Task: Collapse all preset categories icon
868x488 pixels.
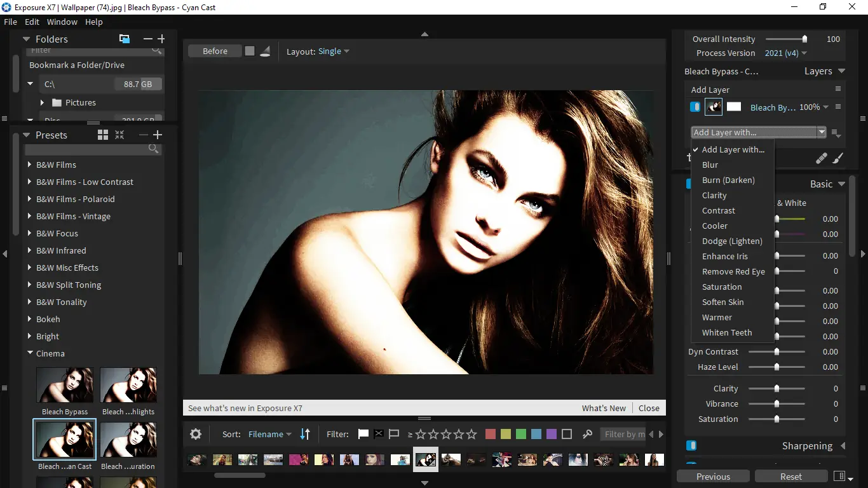Action: pos(119,135)
